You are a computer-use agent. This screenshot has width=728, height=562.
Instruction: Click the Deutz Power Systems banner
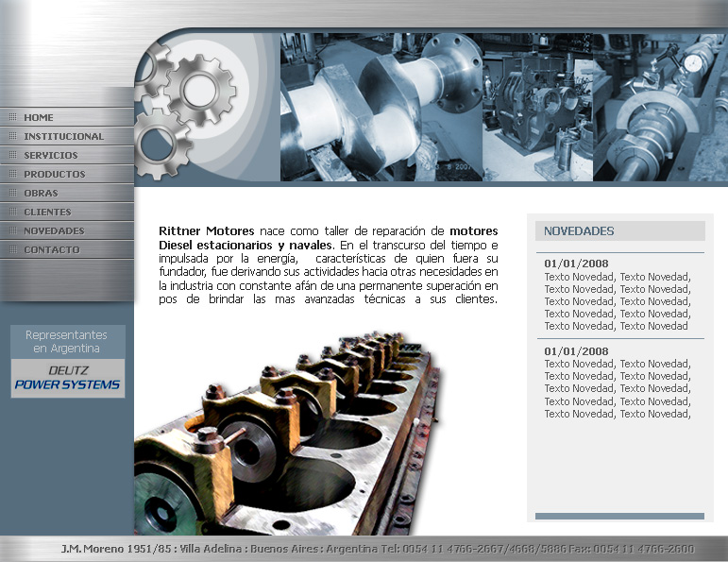click(68, 378)
